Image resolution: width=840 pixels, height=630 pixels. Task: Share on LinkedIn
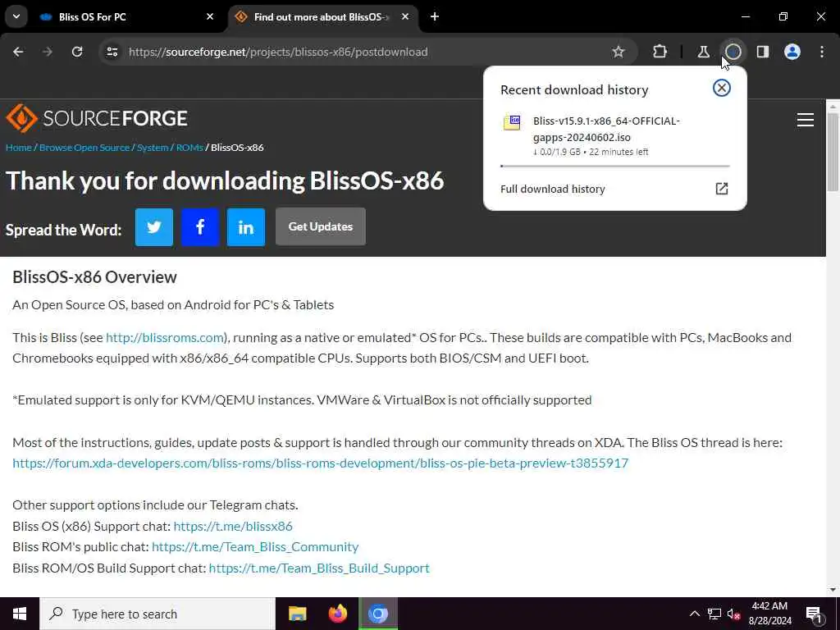246,227
